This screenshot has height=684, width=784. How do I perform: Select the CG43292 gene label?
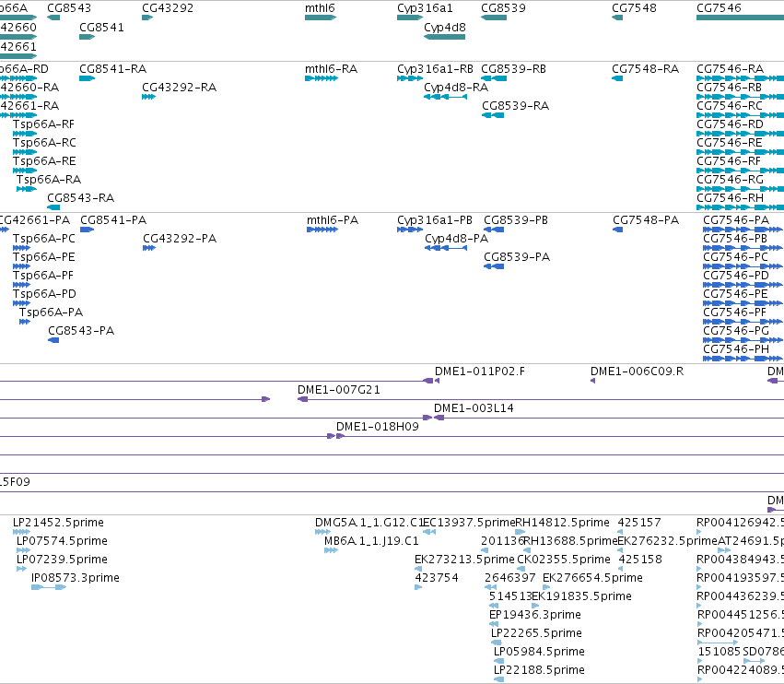[168, 8]
